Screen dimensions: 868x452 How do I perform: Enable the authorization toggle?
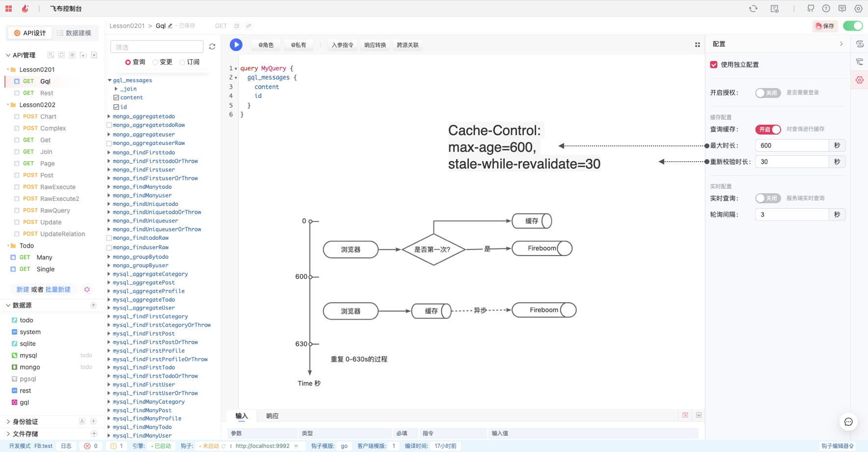[768, 93]
